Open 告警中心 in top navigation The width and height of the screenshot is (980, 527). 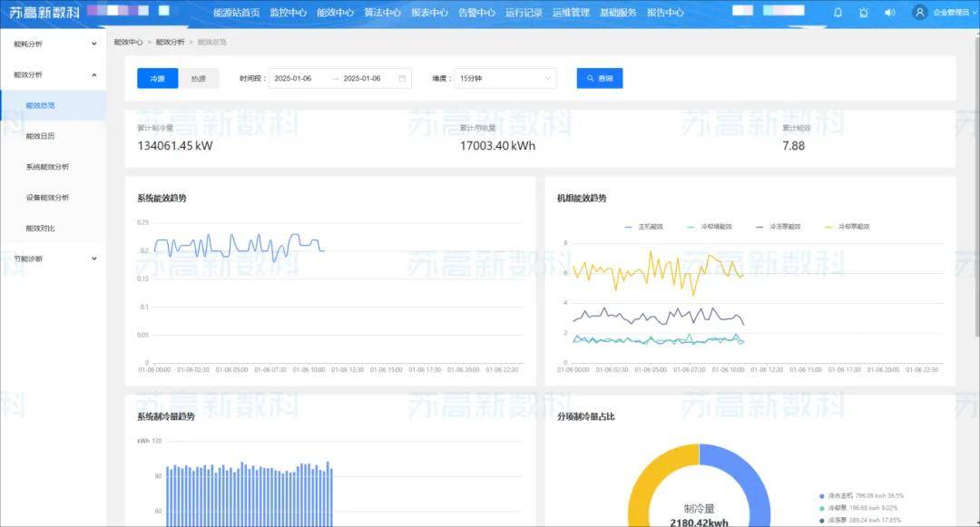click(x=477, y=13)
